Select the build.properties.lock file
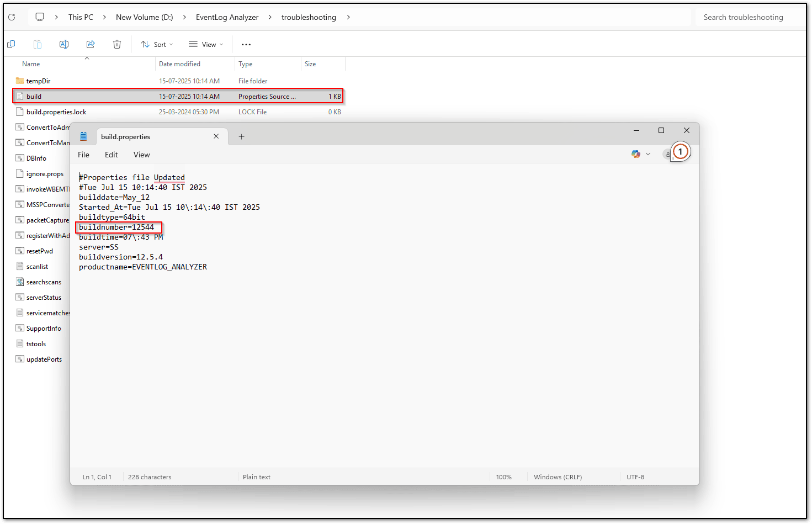812x524 pixels. 56,112
